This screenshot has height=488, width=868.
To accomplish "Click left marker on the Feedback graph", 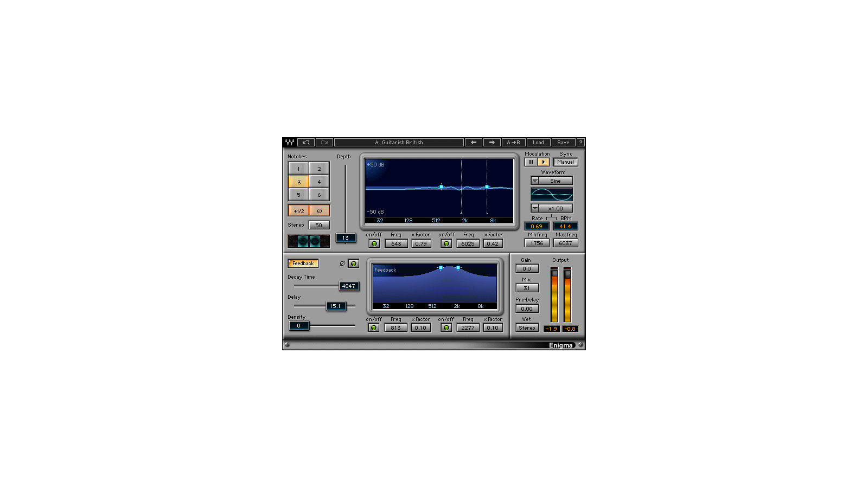I will tap(441, 267).
